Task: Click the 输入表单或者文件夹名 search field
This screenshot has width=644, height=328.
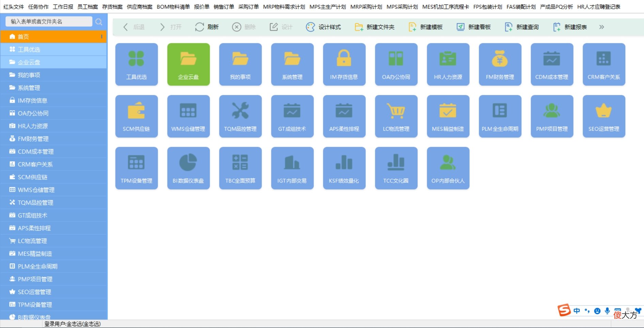Action: point(49,21)
